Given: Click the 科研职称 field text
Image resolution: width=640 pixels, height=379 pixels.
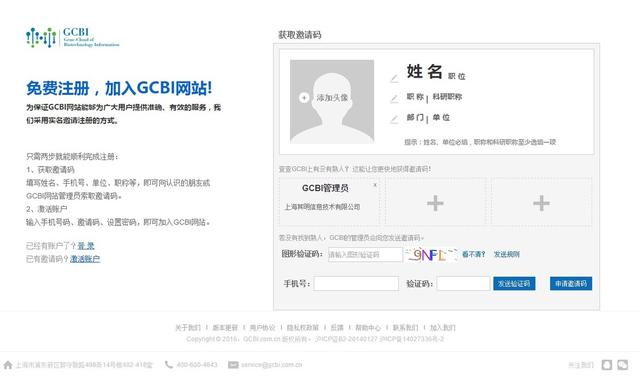Looking at the screenshot, I should tap(447, 97).
